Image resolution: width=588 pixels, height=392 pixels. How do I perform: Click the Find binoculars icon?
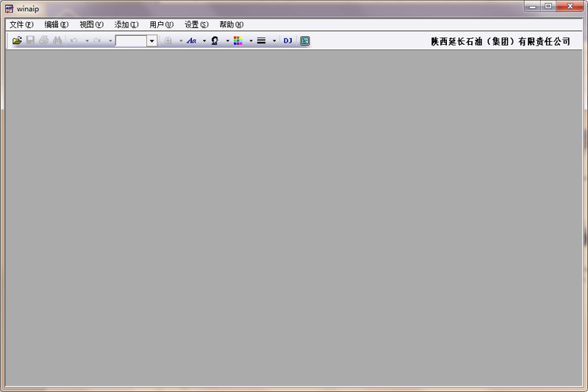[x=57, y=40]
